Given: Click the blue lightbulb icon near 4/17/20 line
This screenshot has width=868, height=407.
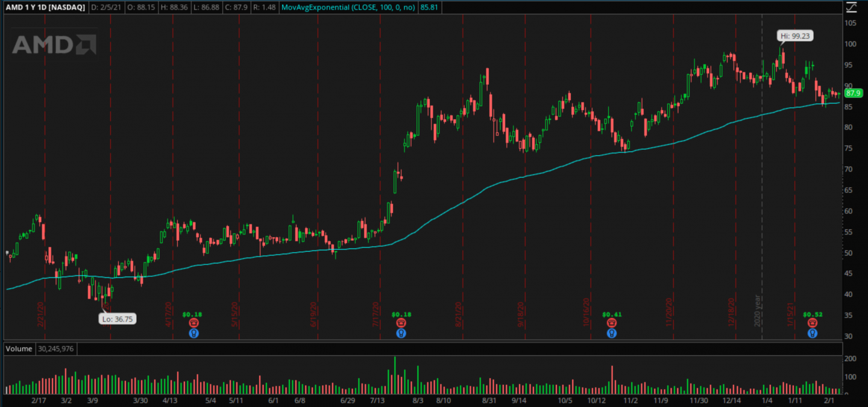Looking at the screenshot, I should pos(193,333).
